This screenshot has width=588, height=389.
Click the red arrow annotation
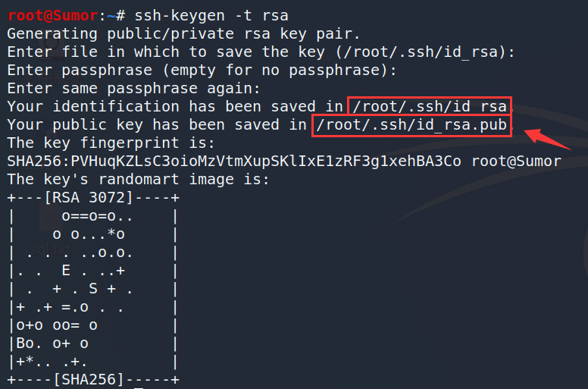pos(547,139)
